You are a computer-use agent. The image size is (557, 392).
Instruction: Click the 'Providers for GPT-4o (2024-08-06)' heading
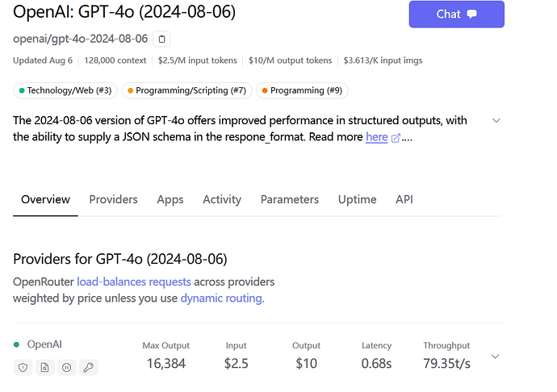pyautogui.click(x=120, y=259)
